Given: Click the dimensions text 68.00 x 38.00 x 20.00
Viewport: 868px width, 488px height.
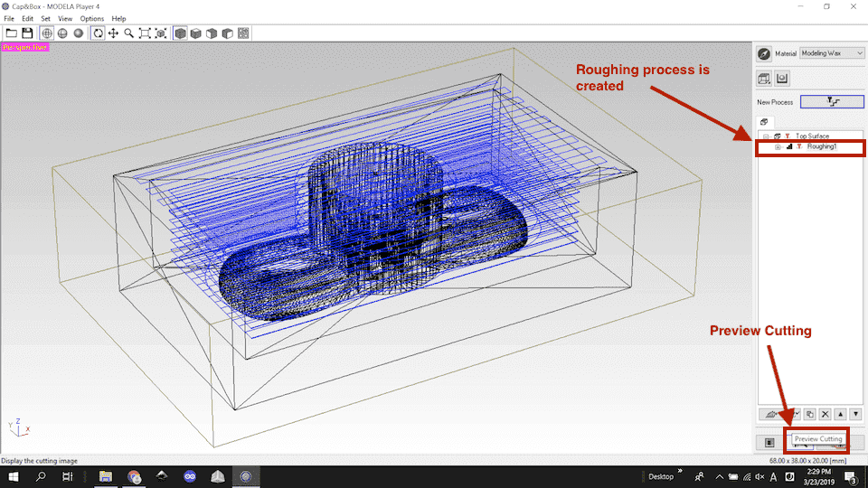Looking at the screenshot, I should point(807,461).
